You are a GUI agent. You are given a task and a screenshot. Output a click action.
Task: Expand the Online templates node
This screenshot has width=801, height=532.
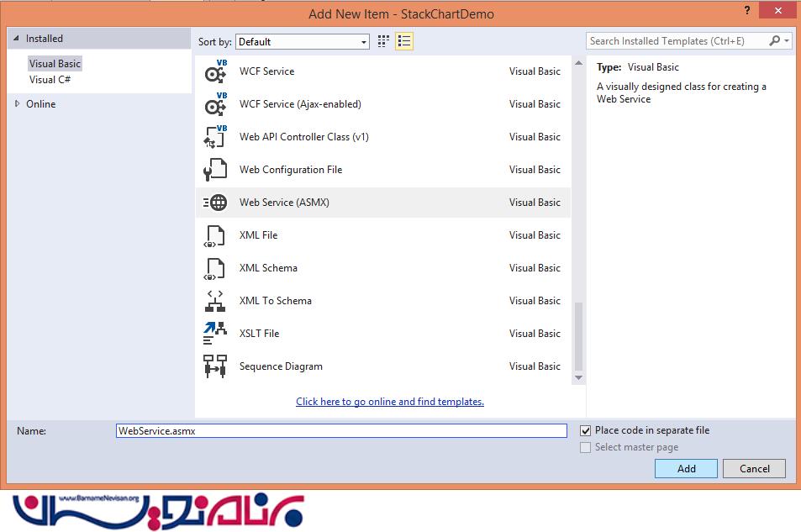tap(17, 103)
